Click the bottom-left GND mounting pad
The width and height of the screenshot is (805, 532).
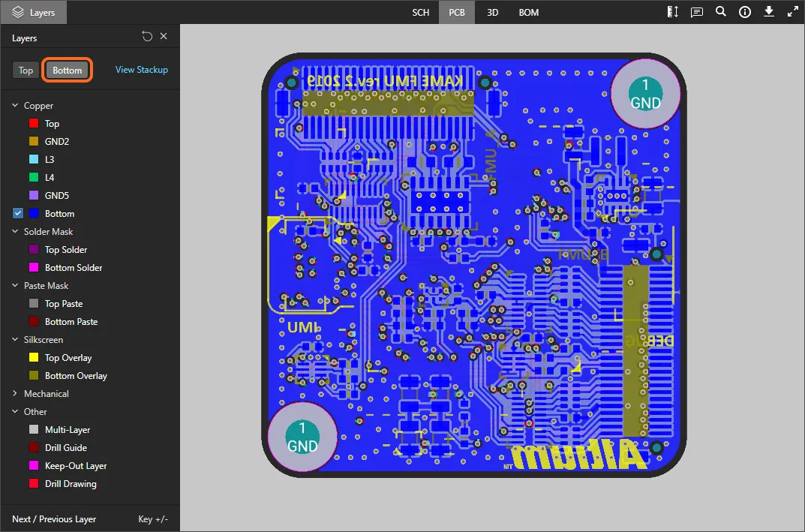302,437
